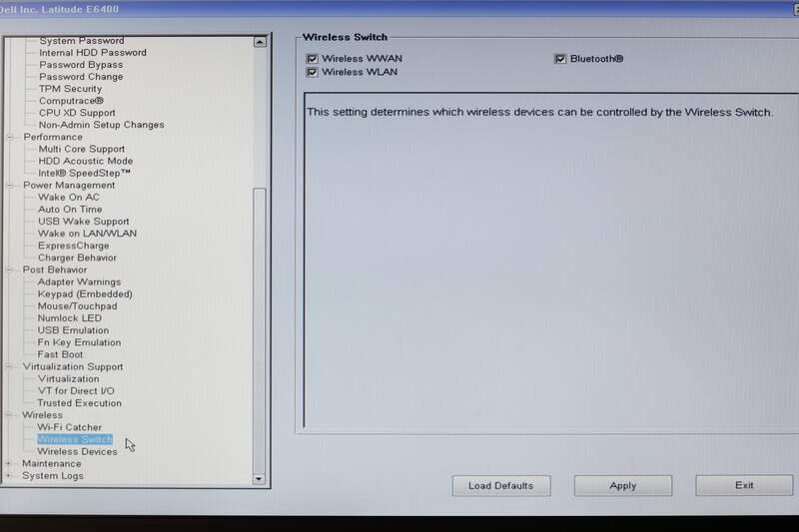Select Fast Boot item
Viewport: 799px width, 532px height.
(60, 354)
